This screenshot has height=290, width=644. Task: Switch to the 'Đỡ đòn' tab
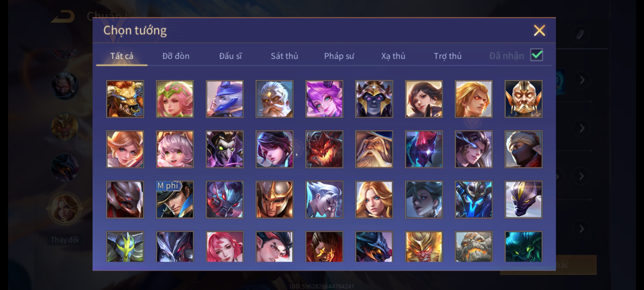176,56
